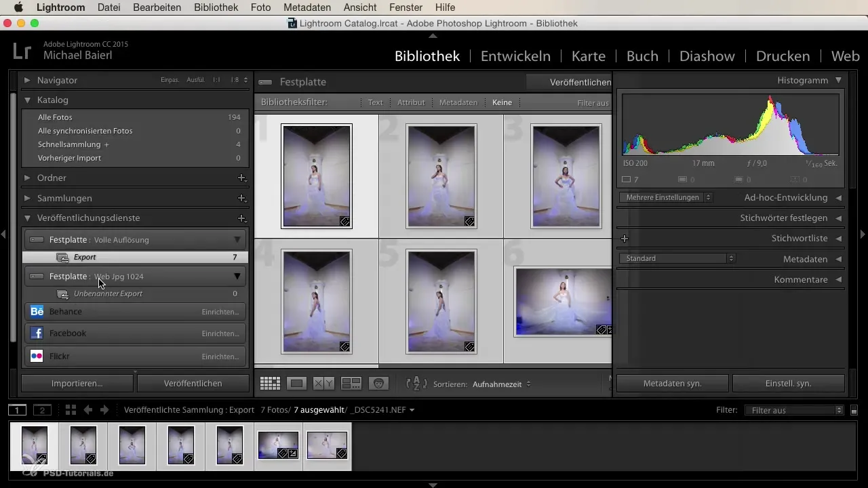Click the Flickr service icon
Screen dimensions: 868x488
coord(37,356)
